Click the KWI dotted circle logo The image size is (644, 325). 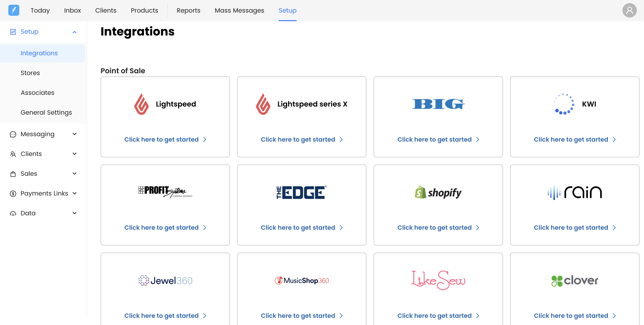click(564, 104)
